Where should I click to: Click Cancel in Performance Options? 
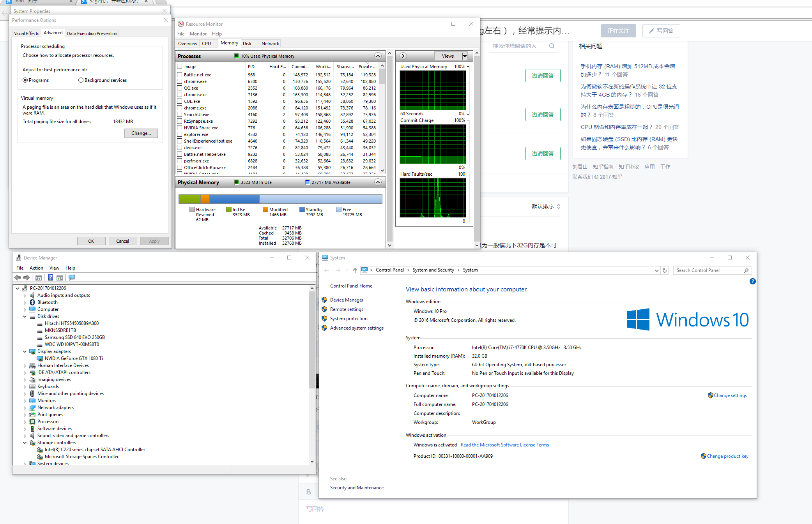pyautogui.click(x=122, y=241)
